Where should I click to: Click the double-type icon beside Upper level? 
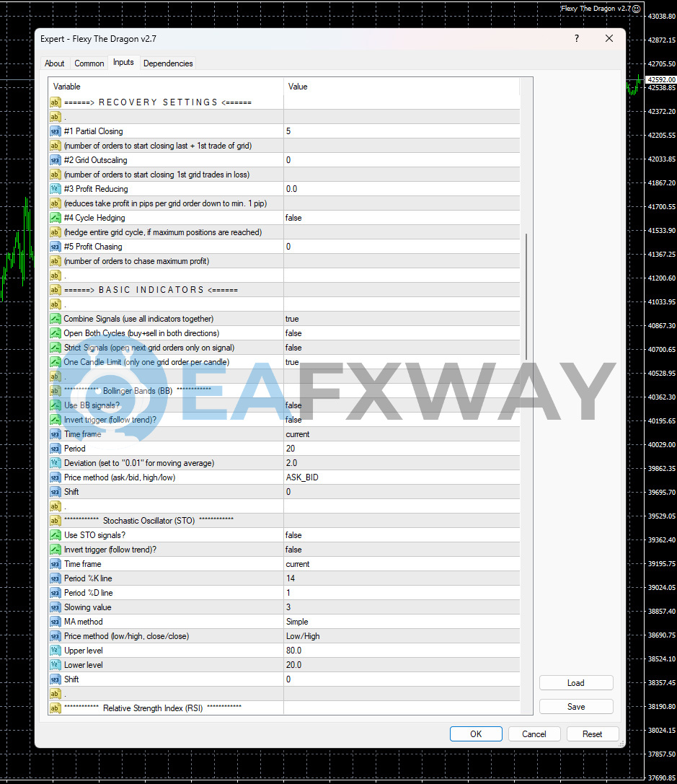click(x=55, y=651)
